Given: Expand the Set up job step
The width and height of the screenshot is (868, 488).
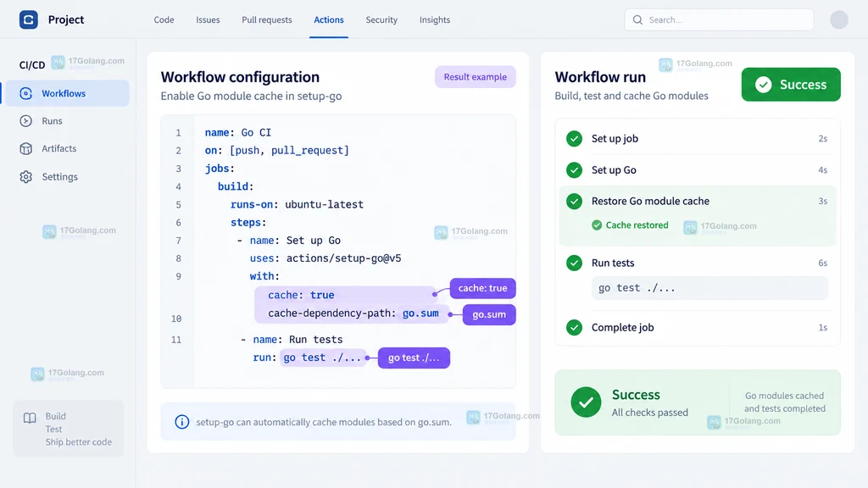Looking at the screenshot, I should coord(697,138).
